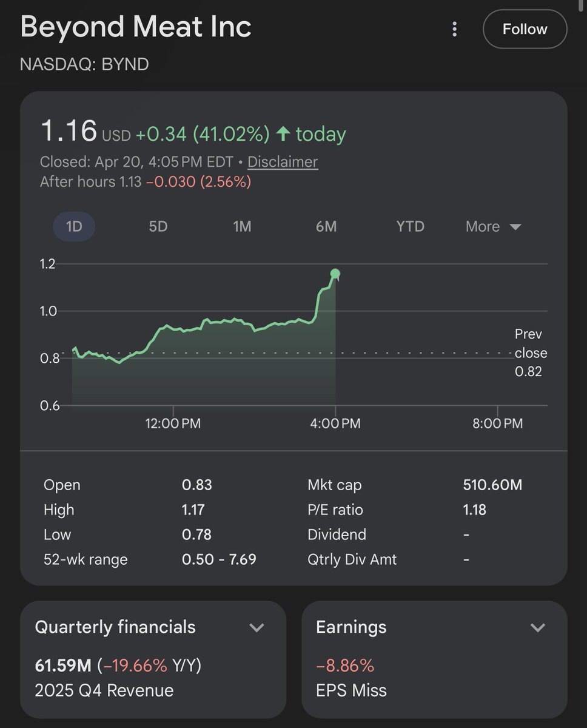Switch to the 6M chart range
This screenshot has height=728, width=587.
[x=326, y=227]
